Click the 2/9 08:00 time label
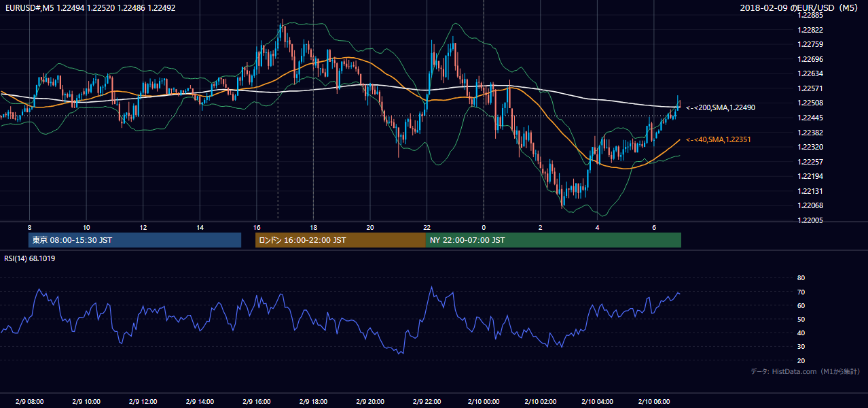 tap(29, 401)
